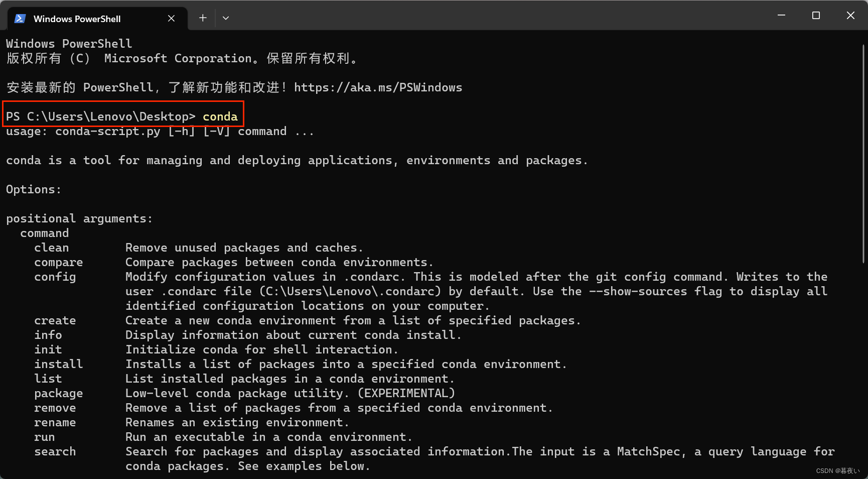Click the 'compare' command name

[x=59, y=263]
